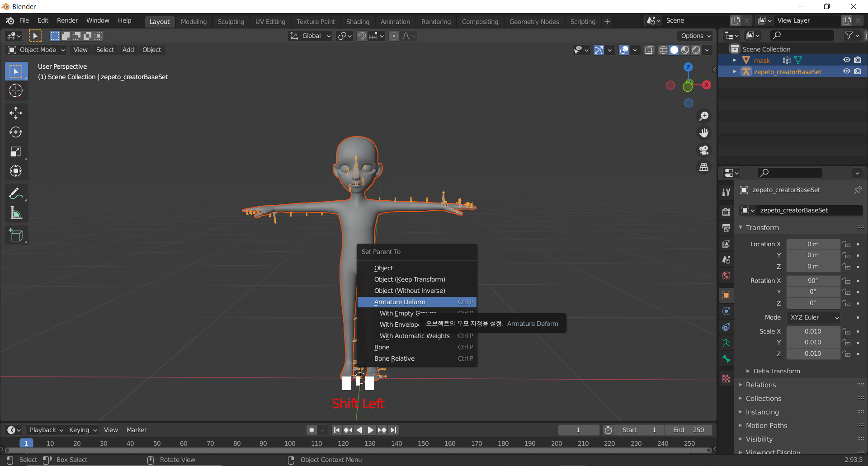Switch to wireframe viewport shading
The height and width of the screenshot is (466, 868).
[663, 50]
